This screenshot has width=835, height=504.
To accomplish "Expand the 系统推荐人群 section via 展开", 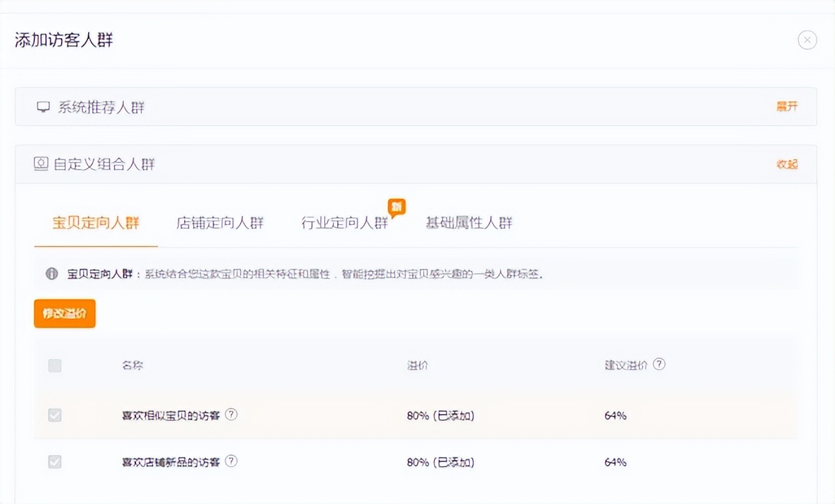I will tap(786, 106).
